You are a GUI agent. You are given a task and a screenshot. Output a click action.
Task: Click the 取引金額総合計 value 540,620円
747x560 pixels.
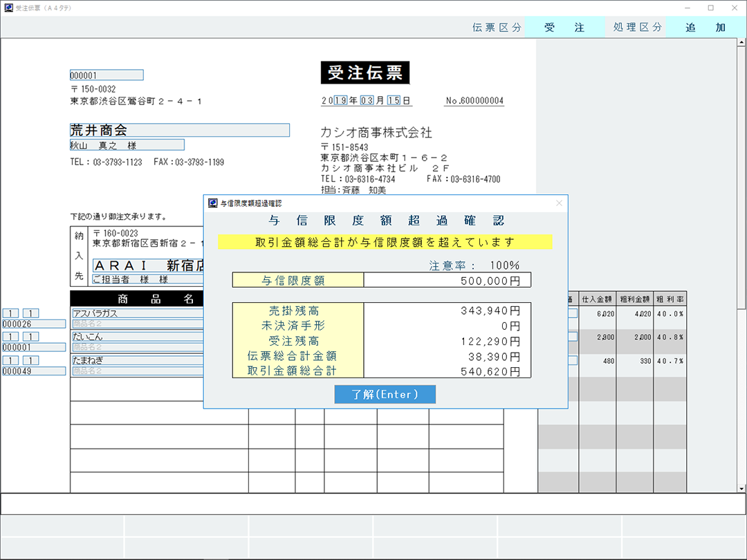pyautogui.click(x=490, y=372)
